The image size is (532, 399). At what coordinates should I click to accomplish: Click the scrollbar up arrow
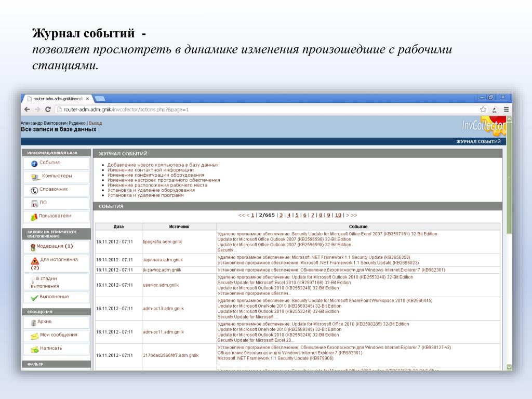click(509, 119)
